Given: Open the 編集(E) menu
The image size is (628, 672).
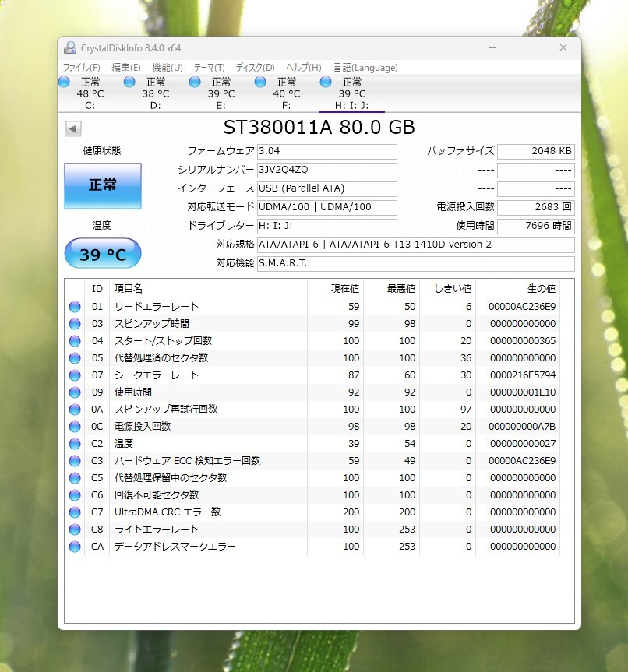Looking at the screenshot, I should pyautogui.click(x=126, y=68).
